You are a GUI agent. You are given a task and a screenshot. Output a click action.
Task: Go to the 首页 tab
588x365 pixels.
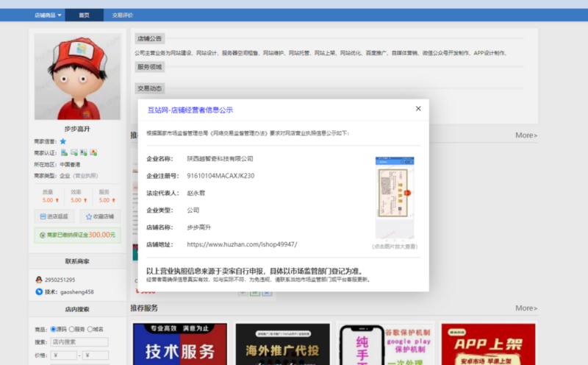click(84, 15)
